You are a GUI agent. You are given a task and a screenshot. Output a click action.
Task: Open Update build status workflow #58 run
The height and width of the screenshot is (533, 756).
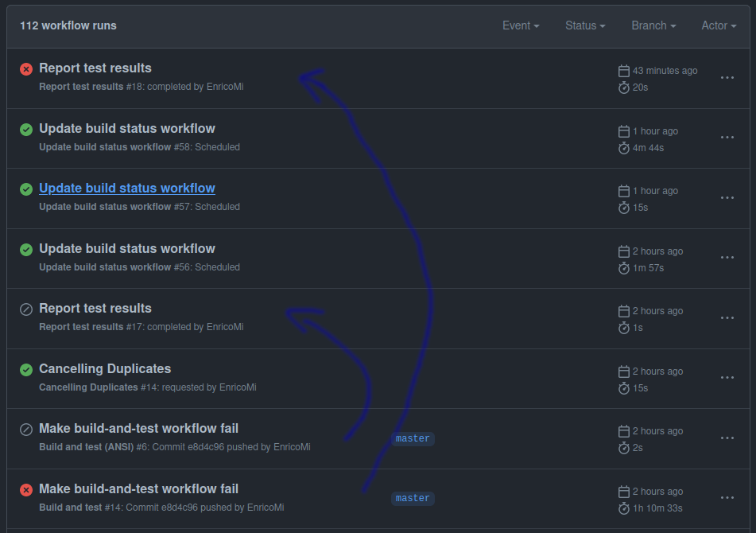coord(127,128)
